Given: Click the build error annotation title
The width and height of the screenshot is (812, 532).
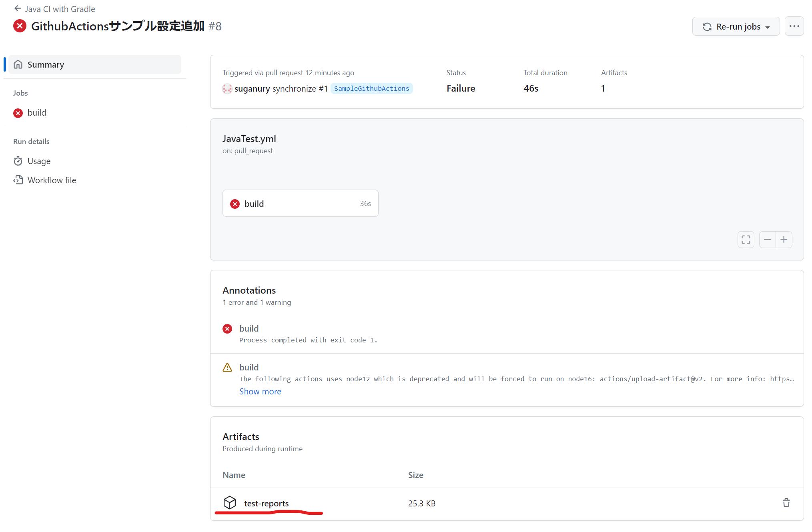Looking at the screenshot, I should pyautogui.click(x=249, y=328).
